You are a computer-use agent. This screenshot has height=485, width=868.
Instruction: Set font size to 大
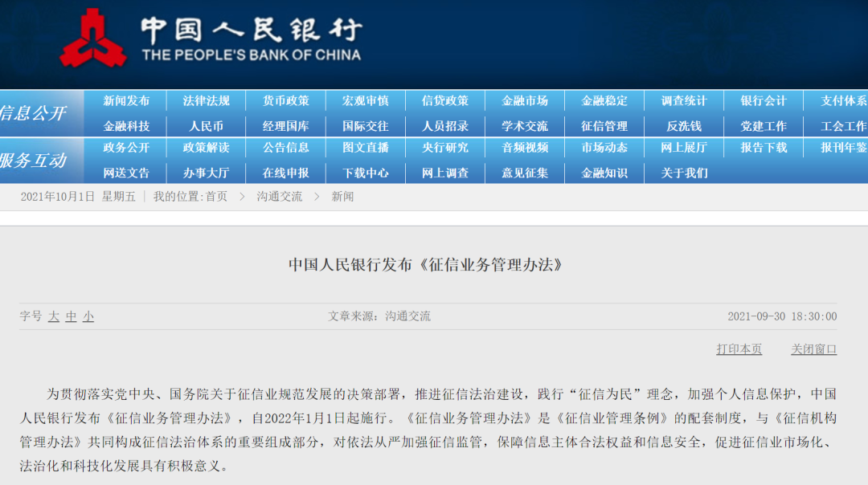pyautogui.click(x=54, y=316)
